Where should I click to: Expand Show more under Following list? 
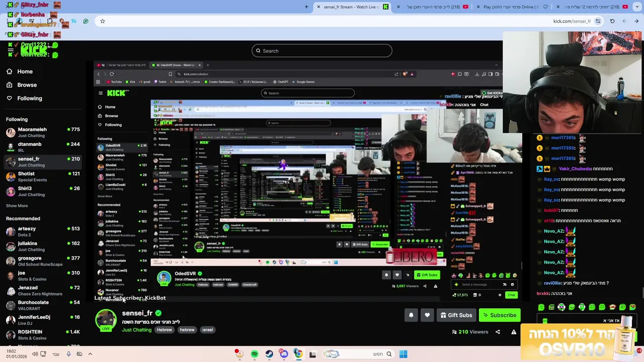(x=17, y=206)
